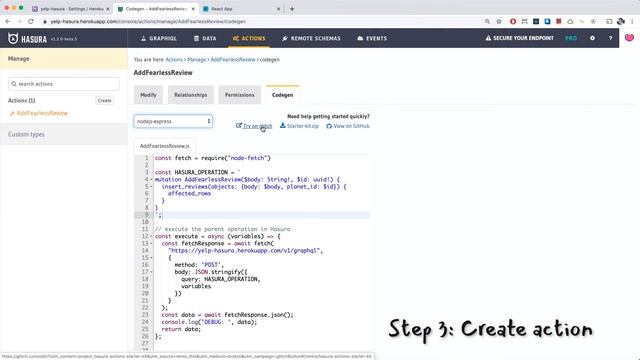Collapse code fold at line 15
This screenshot has width=640, height=360.
click(151, 258)
